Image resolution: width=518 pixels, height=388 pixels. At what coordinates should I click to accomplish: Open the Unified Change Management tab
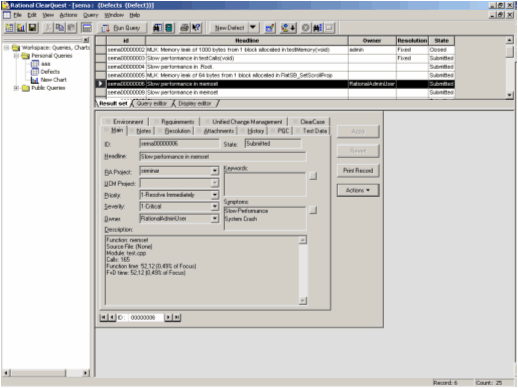[244, 122]
